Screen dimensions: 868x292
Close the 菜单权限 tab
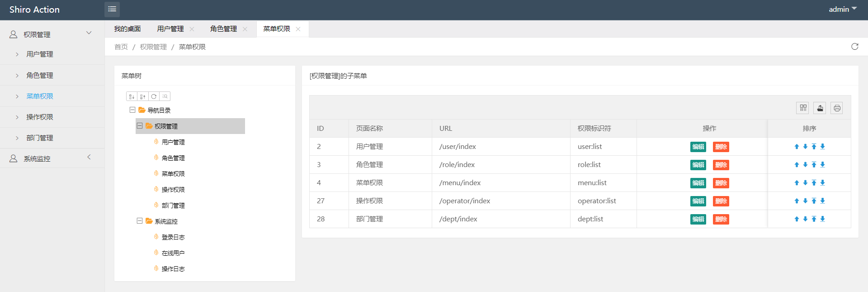point(298,29)
